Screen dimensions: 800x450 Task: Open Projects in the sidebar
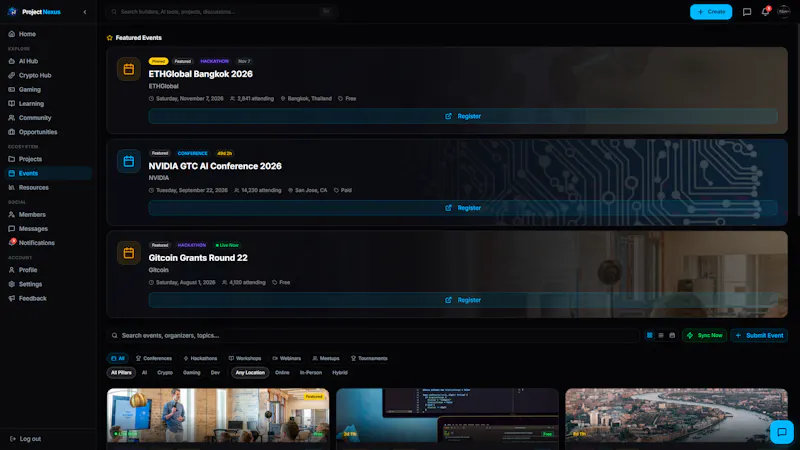click(x=48, y=159)
